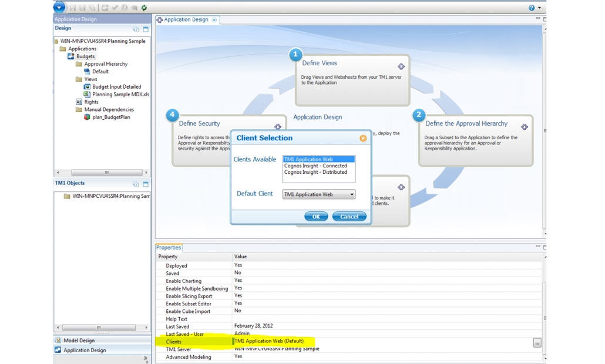
Task: Click Design tree horizontal scrollbar right arrow
Action: click(146, 173)
